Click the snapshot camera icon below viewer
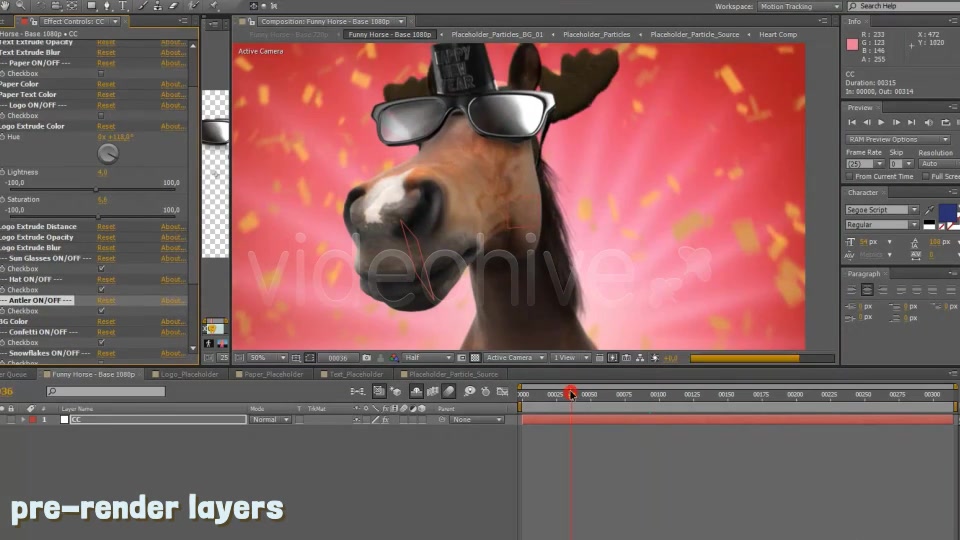The image size is (960, 540). click(366, 358)
